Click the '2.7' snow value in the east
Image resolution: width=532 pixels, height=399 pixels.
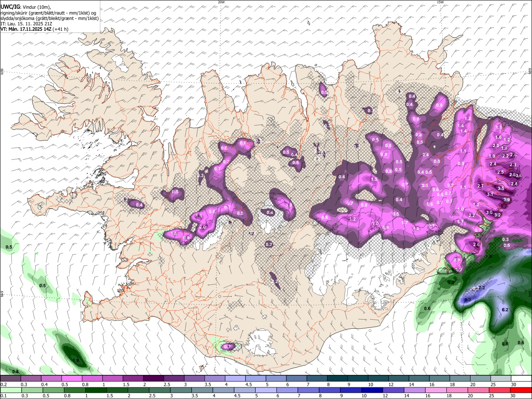[480, 186]
